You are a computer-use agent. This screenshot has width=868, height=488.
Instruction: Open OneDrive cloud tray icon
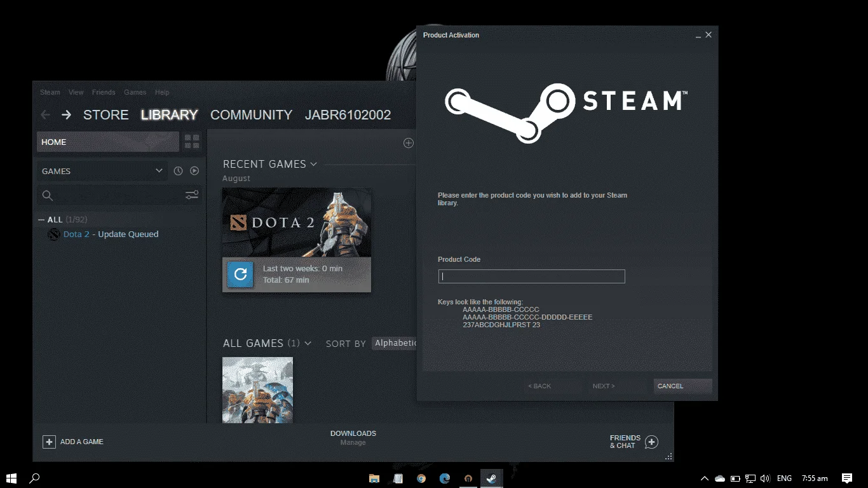[720, 478]
